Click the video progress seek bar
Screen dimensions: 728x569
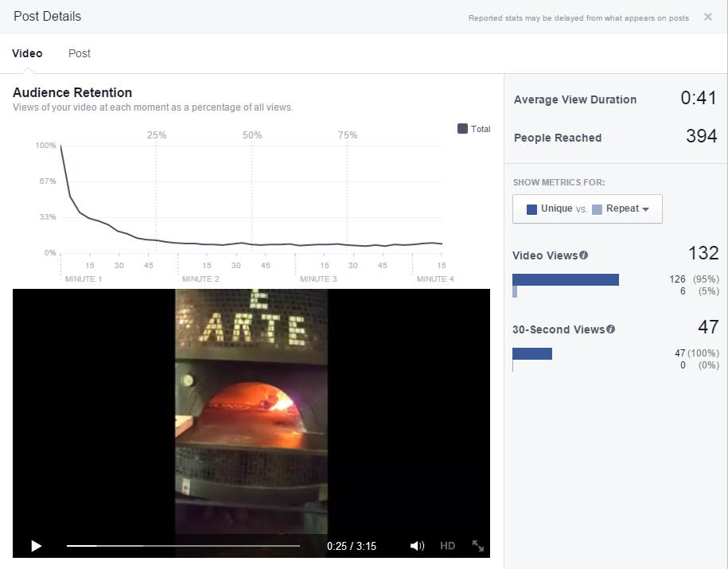tap(183, 546)
